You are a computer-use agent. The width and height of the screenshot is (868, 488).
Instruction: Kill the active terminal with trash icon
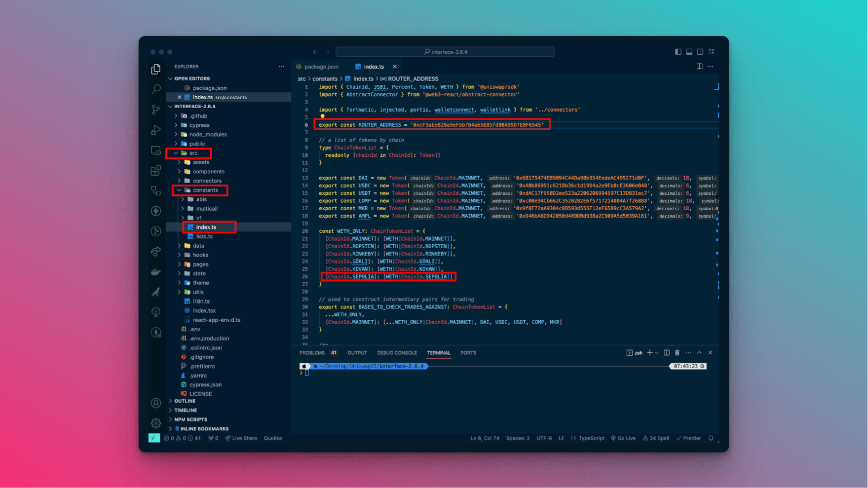coord(677,352)
